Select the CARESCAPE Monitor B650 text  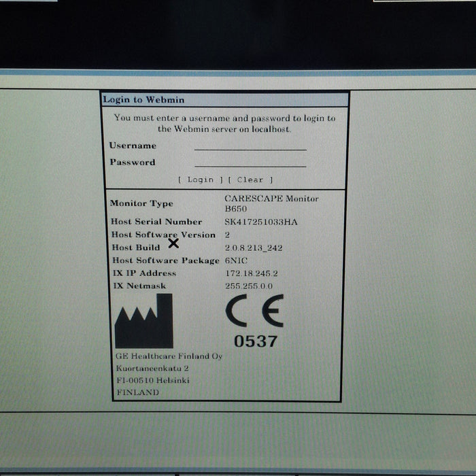point(271,203)
